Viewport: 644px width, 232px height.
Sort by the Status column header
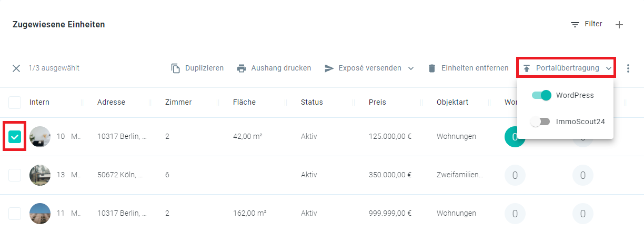312,102
